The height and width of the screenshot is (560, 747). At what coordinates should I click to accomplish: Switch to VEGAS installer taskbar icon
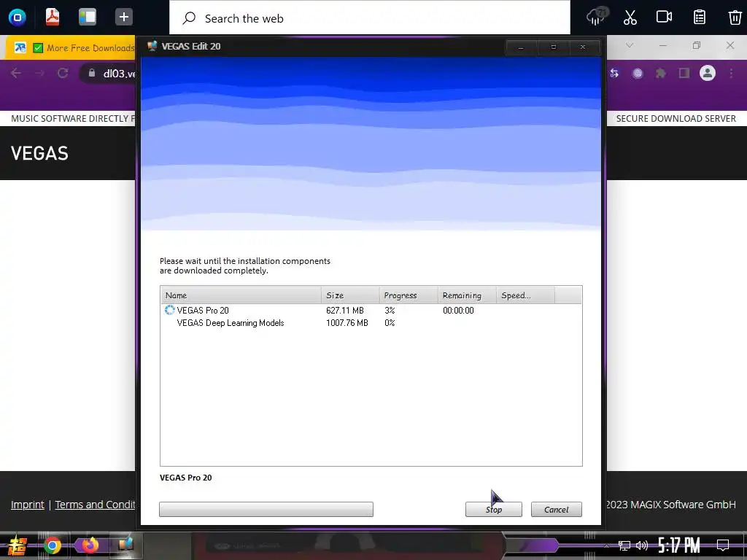tap(125, 545)
